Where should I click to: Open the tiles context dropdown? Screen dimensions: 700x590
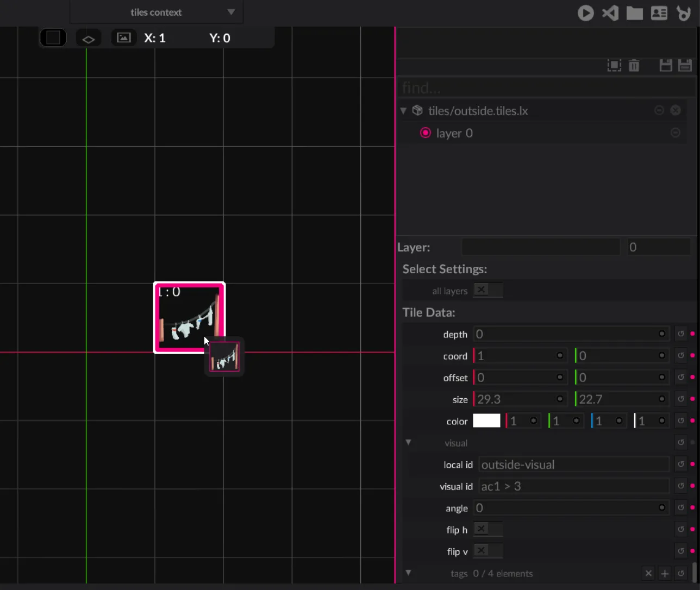tap(157, 12)
